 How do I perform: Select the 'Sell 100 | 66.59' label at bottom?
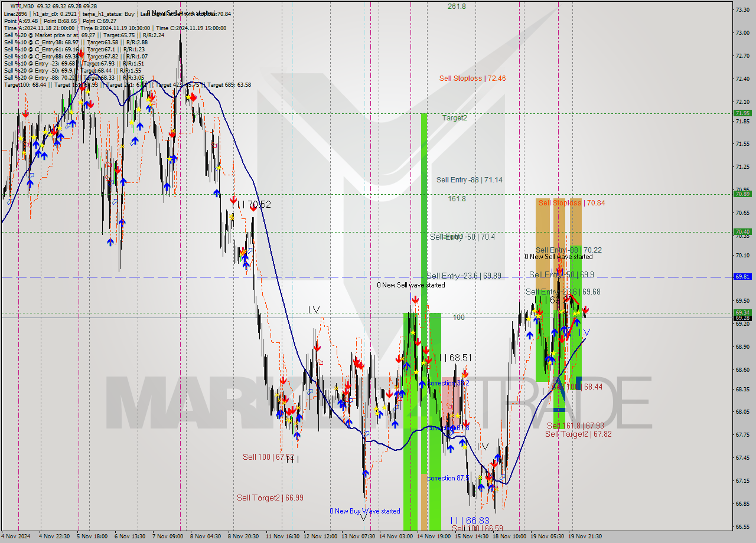coord(477,528)
